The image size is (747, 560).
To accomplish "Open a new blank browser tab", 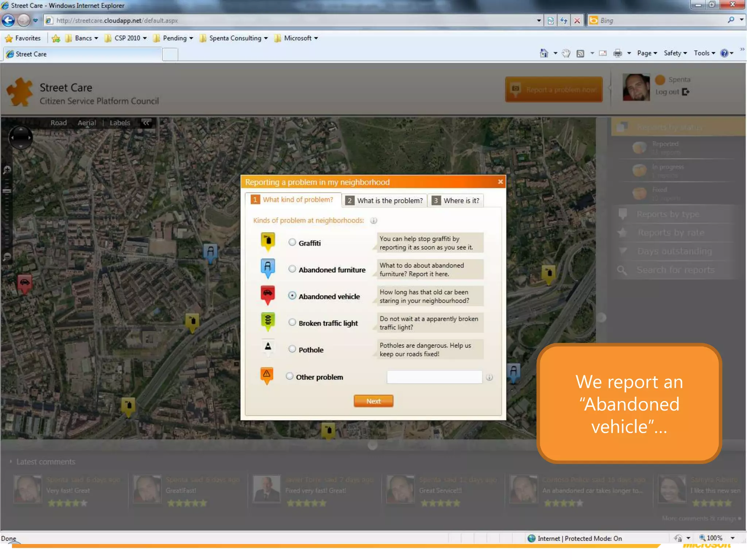I will (x=170, y=54).
